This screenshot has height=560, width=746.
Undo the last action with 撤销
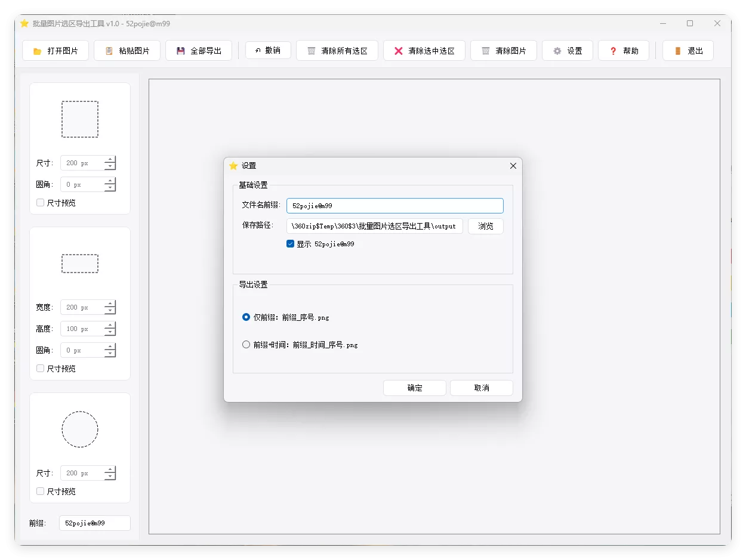click(x=267, y=50)
